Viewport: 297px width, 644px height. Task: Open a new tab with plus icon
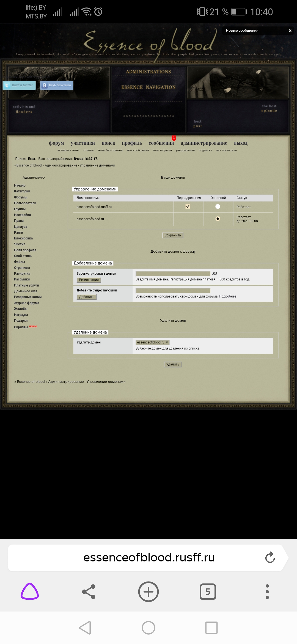(148, 591)
